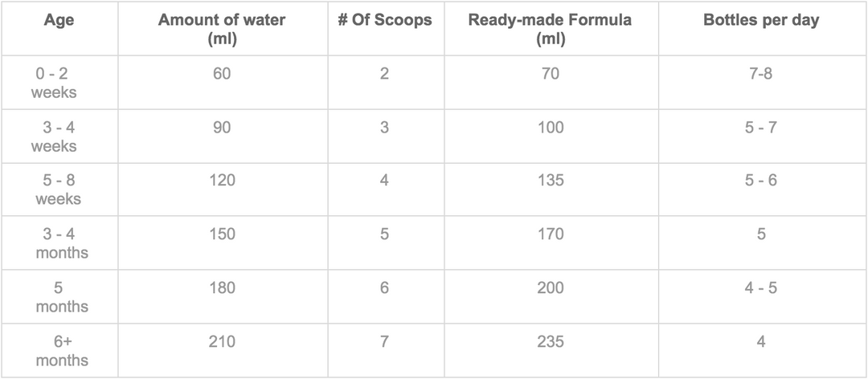Click the Age column header
The width and height of the screenshot is (868, 379).
[x=59, y=21]
